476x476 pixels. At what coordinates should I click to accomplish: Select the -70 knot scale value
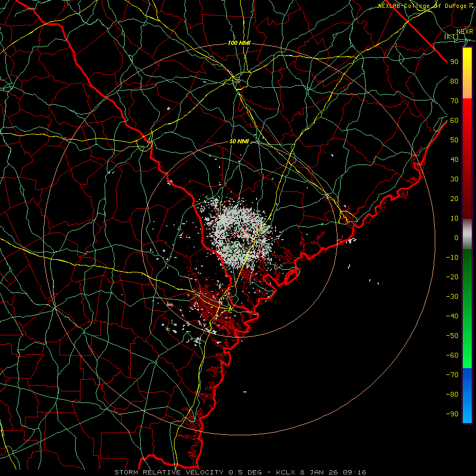point(452,374)
